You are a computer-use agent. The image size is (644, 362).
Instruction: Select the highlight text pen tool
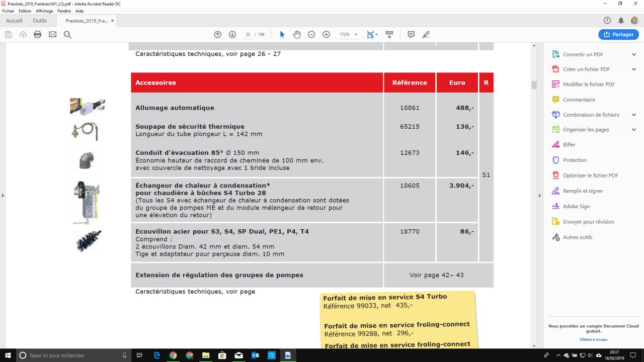point(426,35)
